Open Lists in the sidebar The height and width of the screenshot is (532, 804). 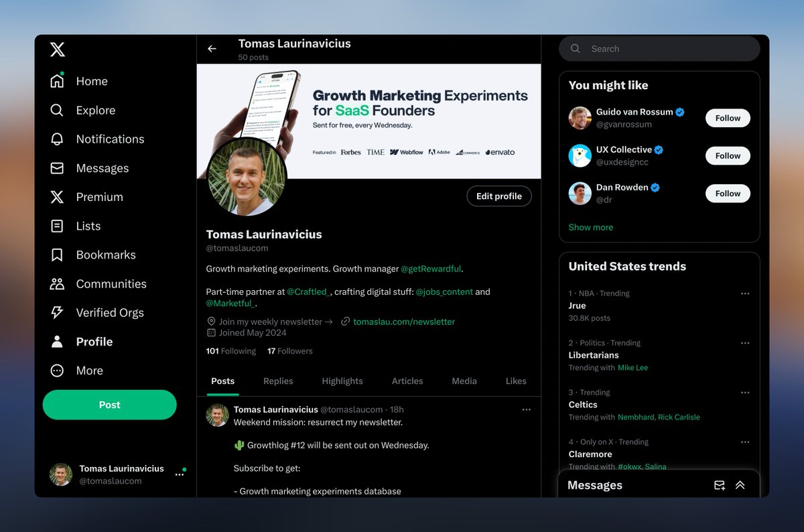click(75, 226)
